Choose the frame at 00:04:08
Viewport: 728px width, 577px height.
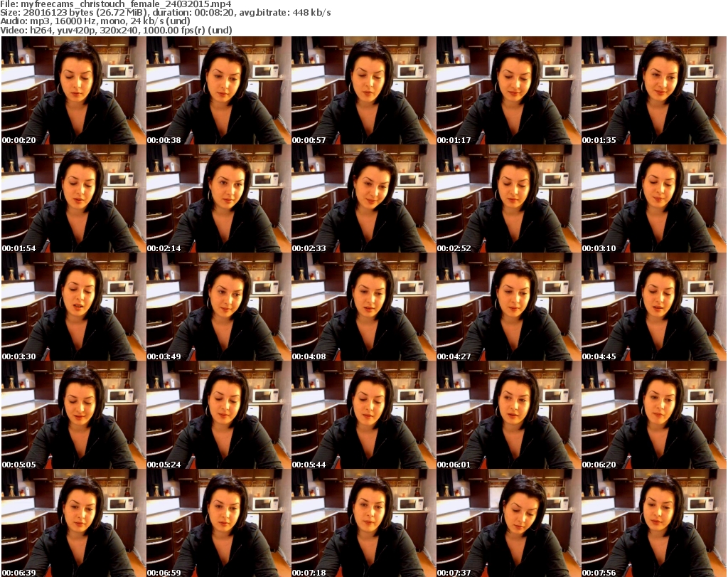(x=363, y=307)
